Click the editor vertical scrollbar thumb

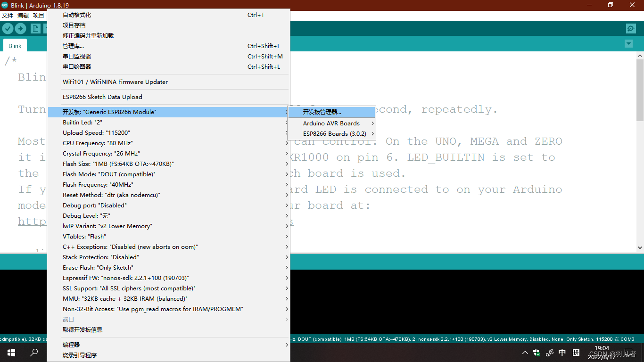(640, 90)
